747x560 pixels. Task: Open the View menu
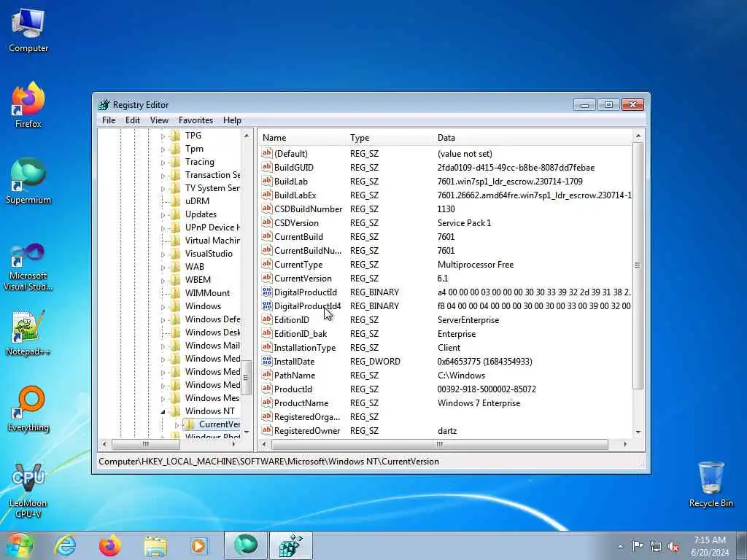click(159, 120)
